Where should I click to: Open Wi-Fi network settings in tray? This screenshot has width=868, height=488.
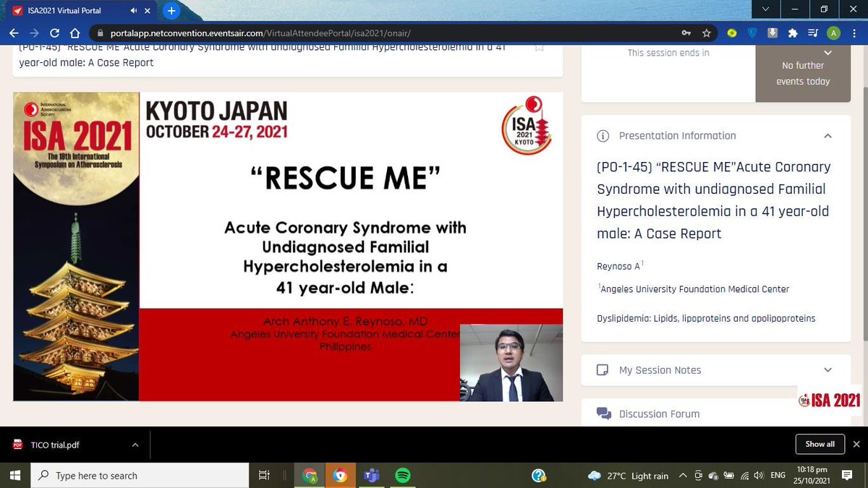(x=744, y=476)
